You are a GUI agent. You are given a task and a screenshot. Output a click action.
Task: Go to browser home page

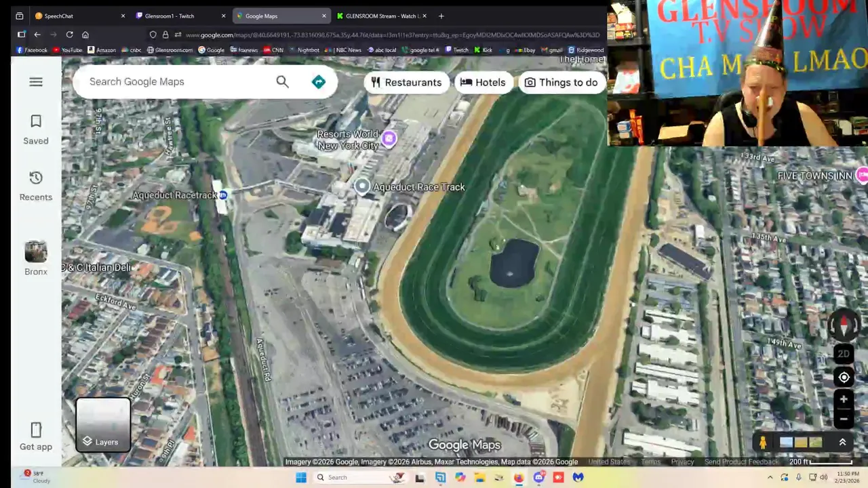tap(85, 35)
